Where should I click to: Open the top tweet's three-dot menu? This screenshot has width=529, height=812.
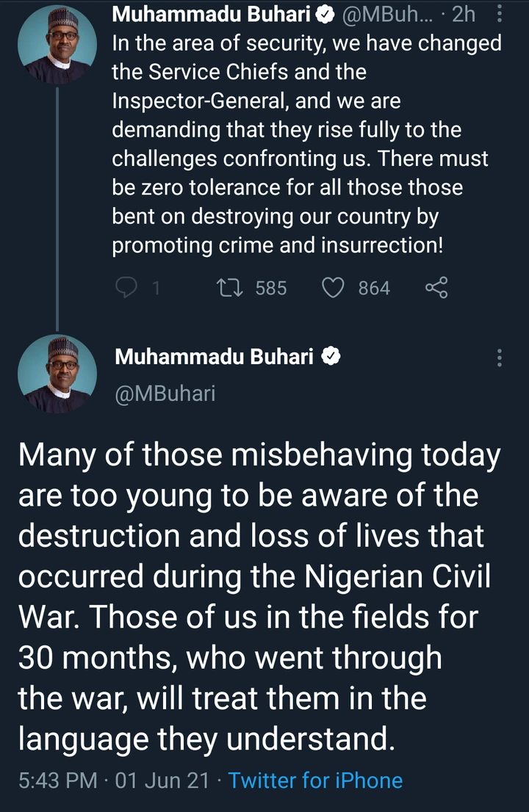pyautogui.click(x=500, y=15)
